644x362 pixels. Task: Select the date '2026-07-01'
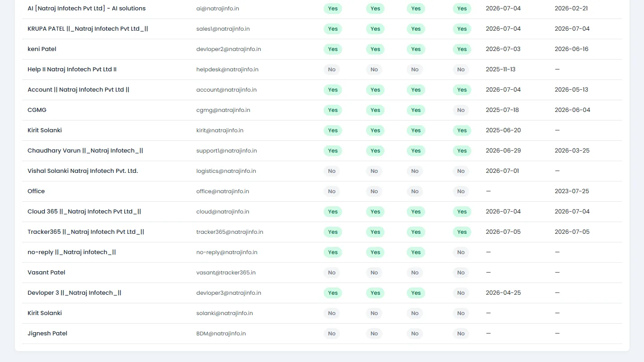pos(503,171)
